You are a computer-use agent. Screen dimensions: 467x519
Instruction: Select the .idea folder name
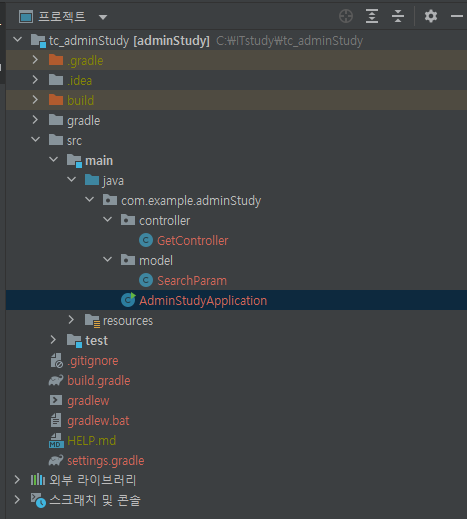click(x=79, y=81)
